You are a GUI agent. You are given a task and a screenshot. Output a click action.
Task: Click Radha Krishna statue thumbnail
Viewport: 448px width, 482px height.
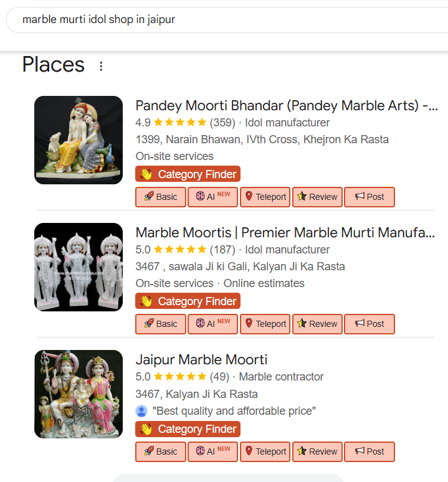point(79,140)
